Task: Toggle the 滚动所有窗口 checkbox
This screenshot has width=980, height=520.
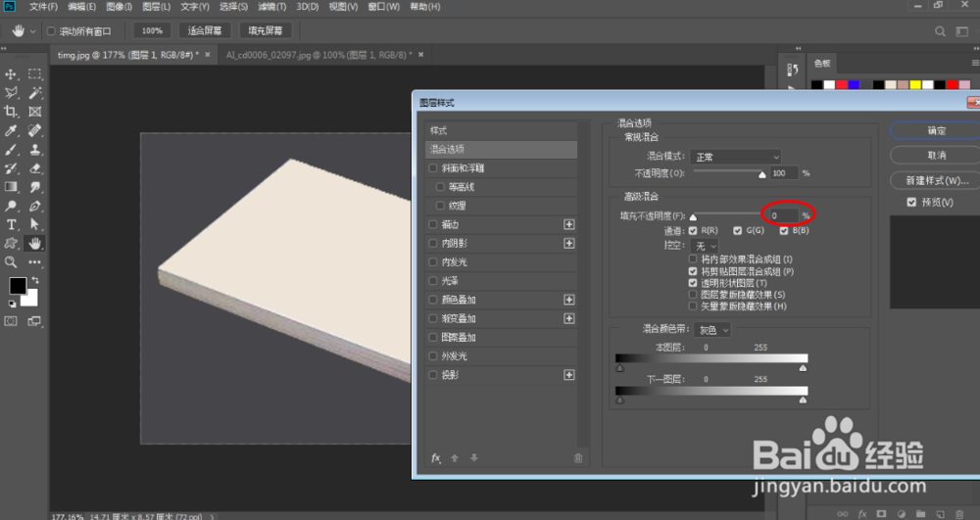Action: pyautogui.click(x=51, y=30)
